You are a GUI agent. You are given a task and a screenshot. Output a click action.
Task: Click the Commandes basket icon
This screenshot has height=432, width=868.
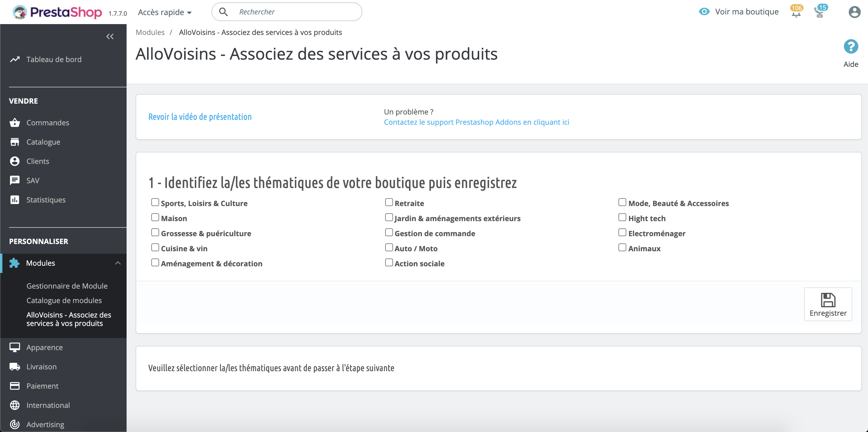14,123
